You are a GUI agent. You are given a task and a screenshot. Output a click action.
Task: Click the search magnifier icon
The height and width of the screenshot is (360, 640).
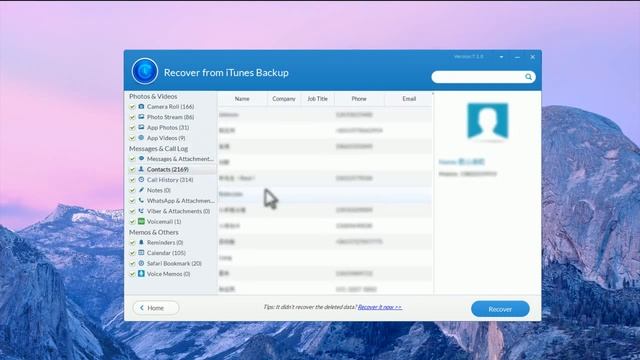[x=528, y=77]
